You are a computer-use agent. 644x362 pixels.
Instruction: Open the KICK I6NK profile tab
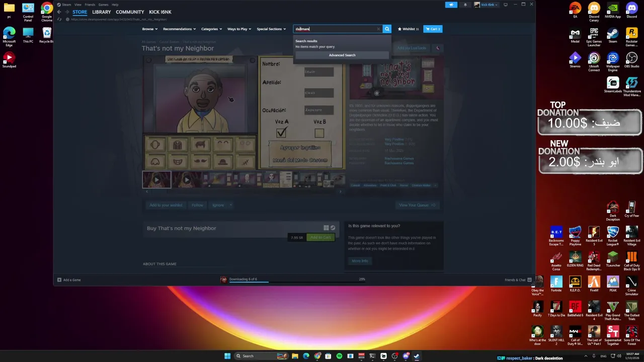(x=160, y=12)
